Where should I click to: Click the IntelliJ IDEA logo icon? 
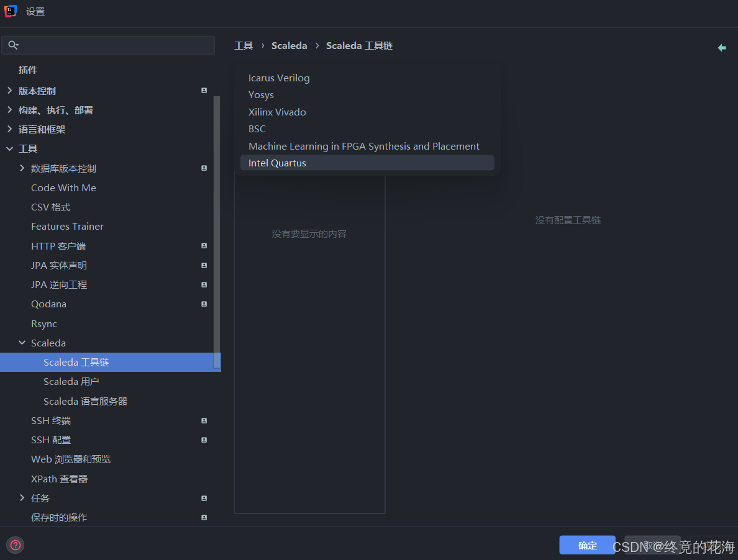[11, 11]
